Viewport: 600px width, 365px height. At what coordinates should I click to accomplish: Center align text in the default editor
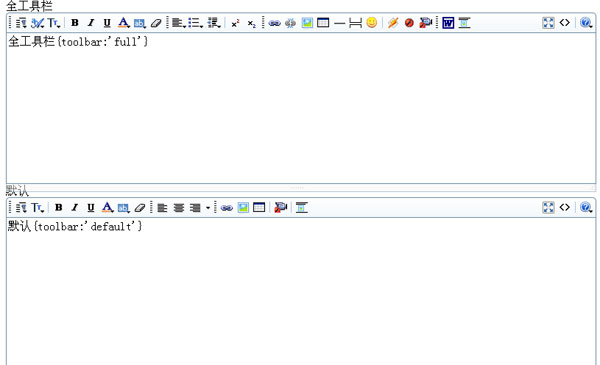pyautogui.click(x=179, y=208)
